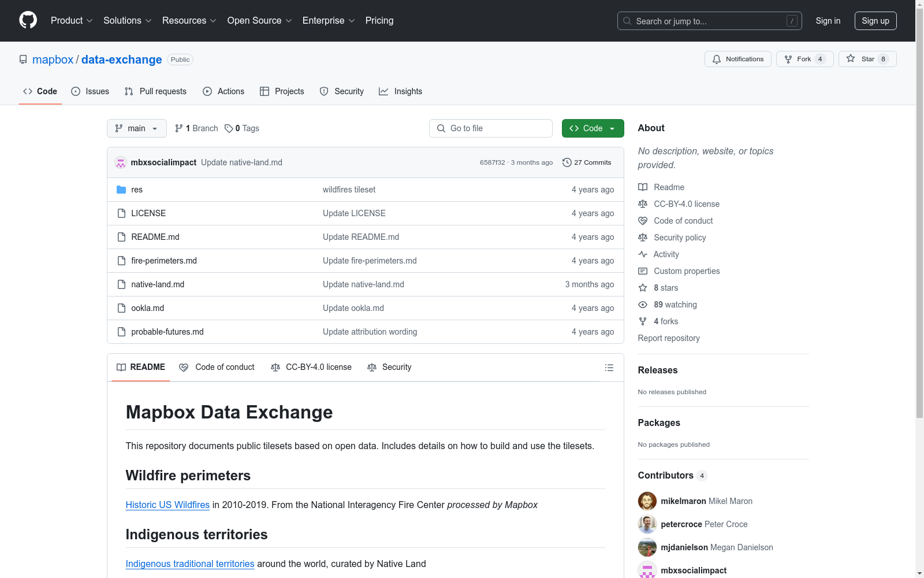Click the Notifications button
Viewport: 924px width, 578px height.
click(x=738, y=59)
